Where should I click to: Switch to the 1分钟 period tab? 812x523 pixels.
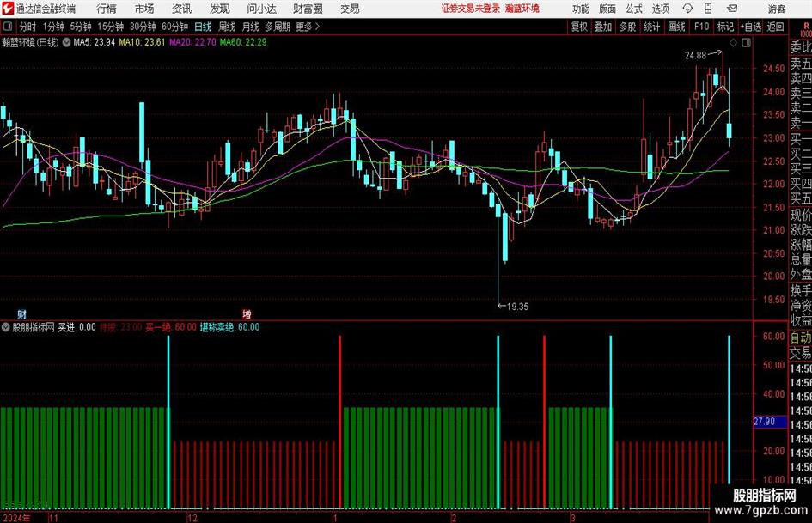[53, 27]
